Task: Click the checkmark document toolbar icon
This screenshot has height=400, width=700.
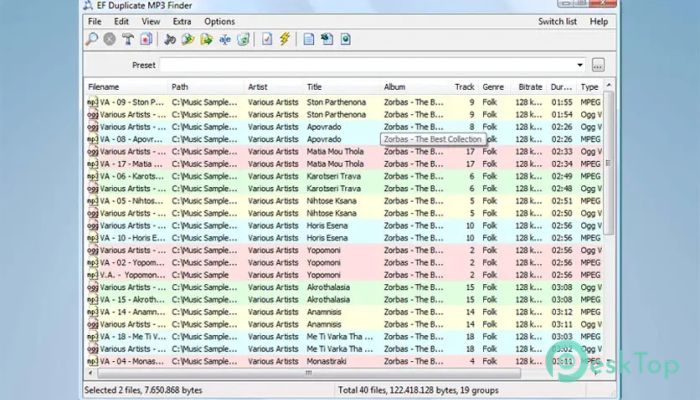Action: [x=267, y=40]
